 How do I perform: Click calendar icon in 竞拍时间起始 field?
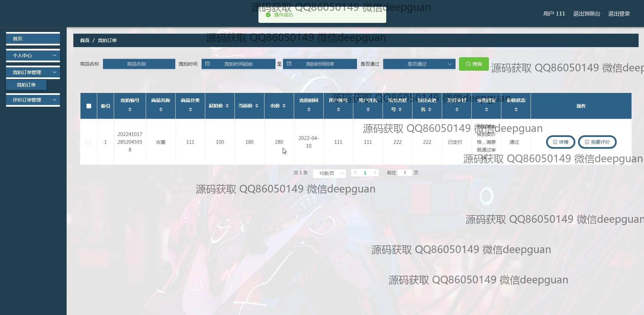pos(208,64)
